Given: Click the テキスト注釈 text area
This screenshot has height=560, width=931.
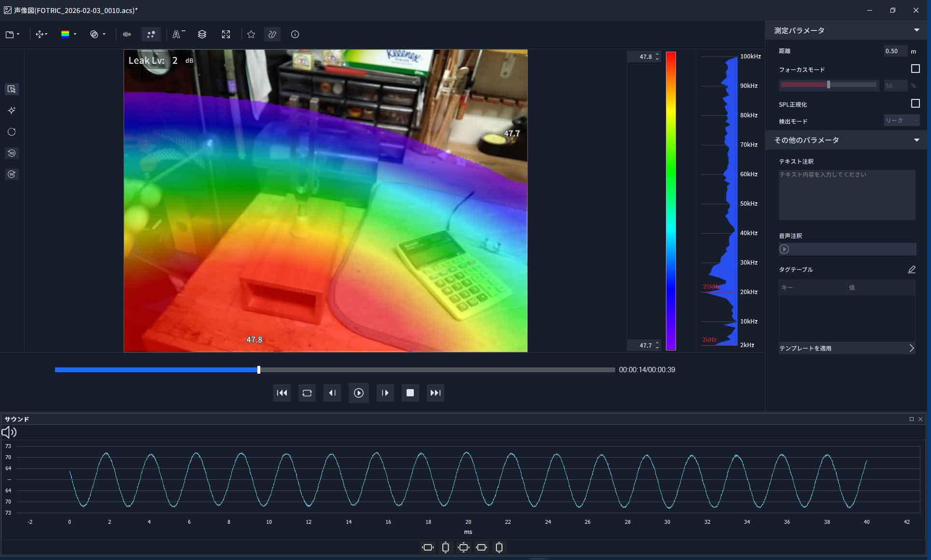Looking at the screenshot, I should [x=846, y=195].
